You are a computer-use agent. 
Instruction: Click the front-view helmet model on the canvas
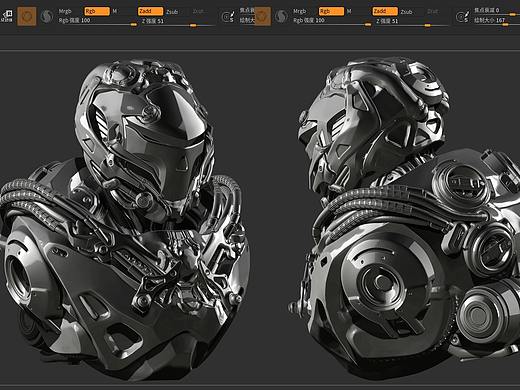(x=125, y=220)
